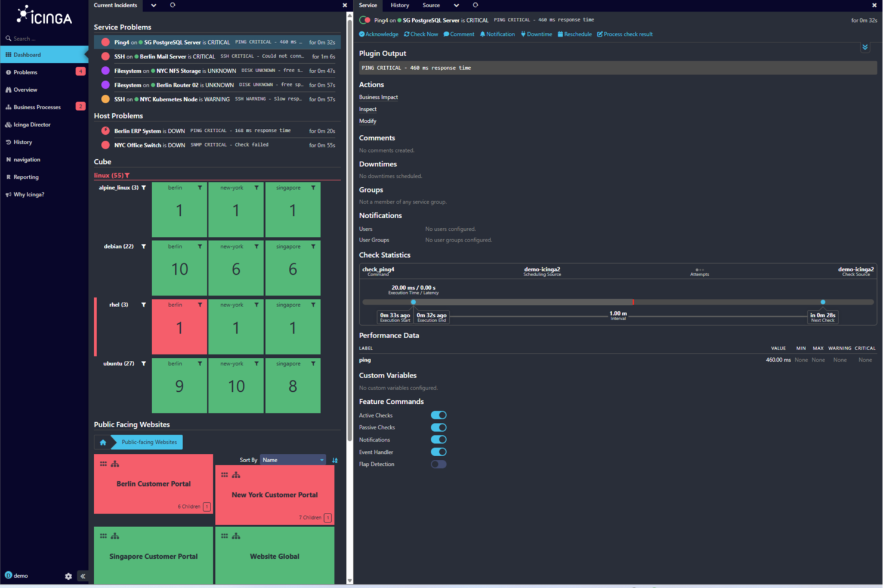This screenshot has height=588, width=883.
Task: Click the grid icon on the Berlin Customer Portal tile
Action: click(x=103, y=464)
